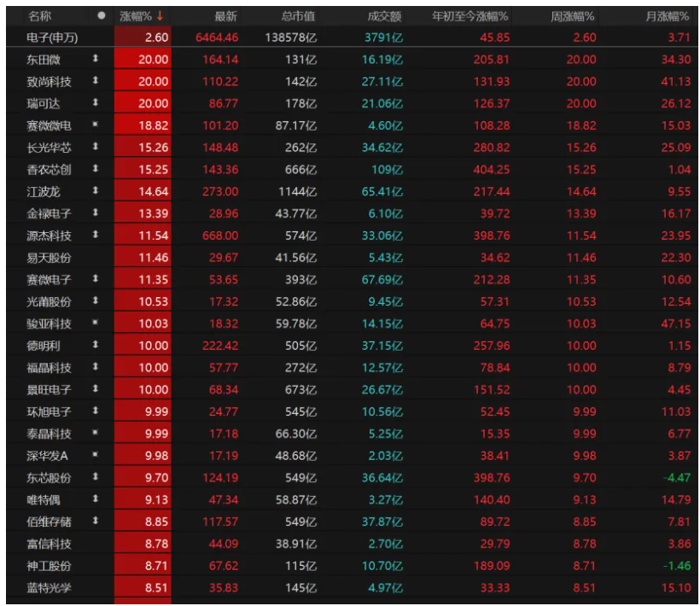Viewport: 700px width, 606px height.
Task: Click the marker icon beside 东田微
Action: (96, 60)
